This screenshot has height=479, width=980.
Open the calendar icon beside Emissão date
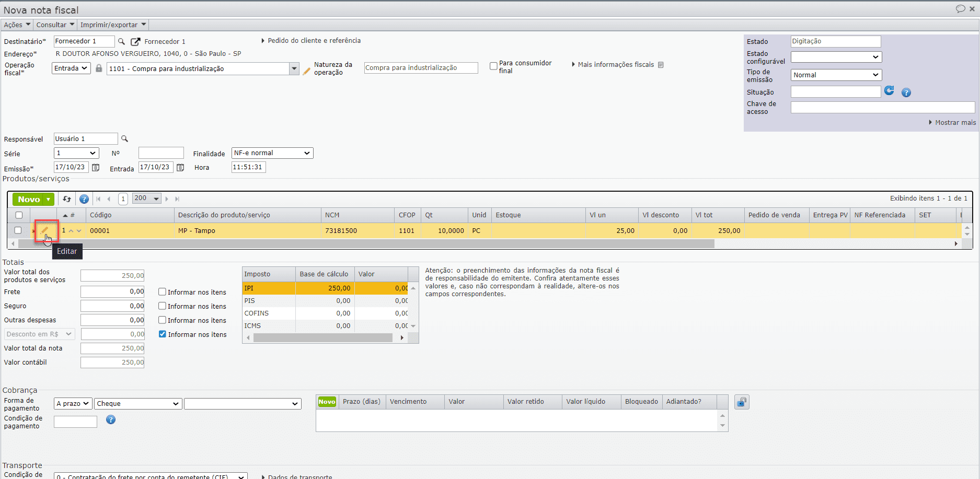96,168
